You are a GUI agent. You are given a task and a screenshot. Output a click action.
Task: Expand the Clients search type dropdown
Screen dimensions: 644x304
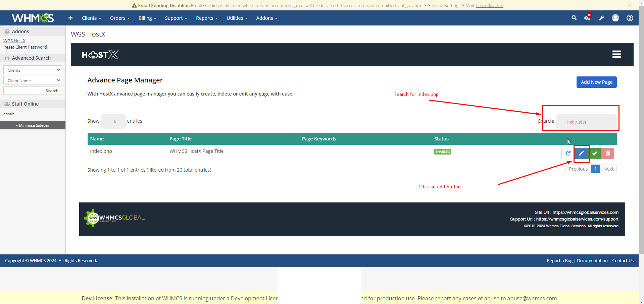33,70
